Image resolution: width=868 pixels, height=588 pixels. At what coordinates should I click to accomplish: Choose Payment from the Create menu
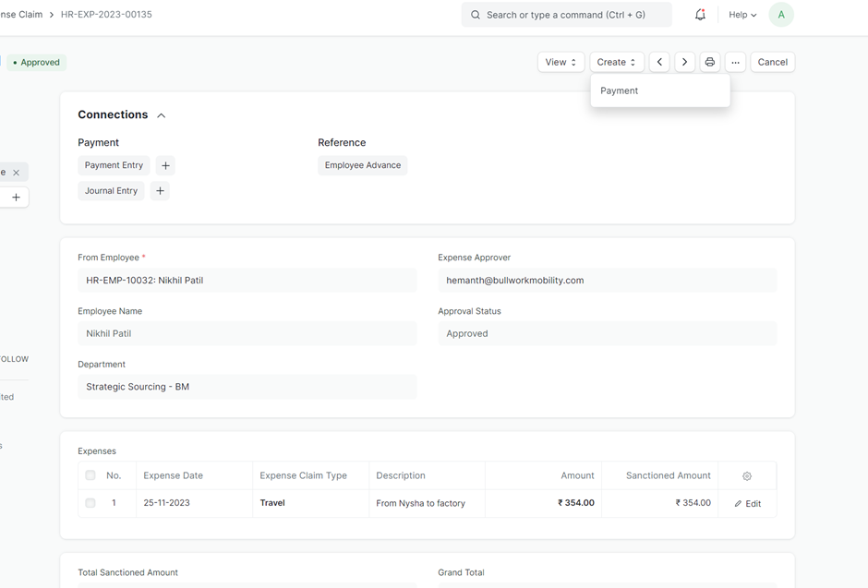pos(620,90)
